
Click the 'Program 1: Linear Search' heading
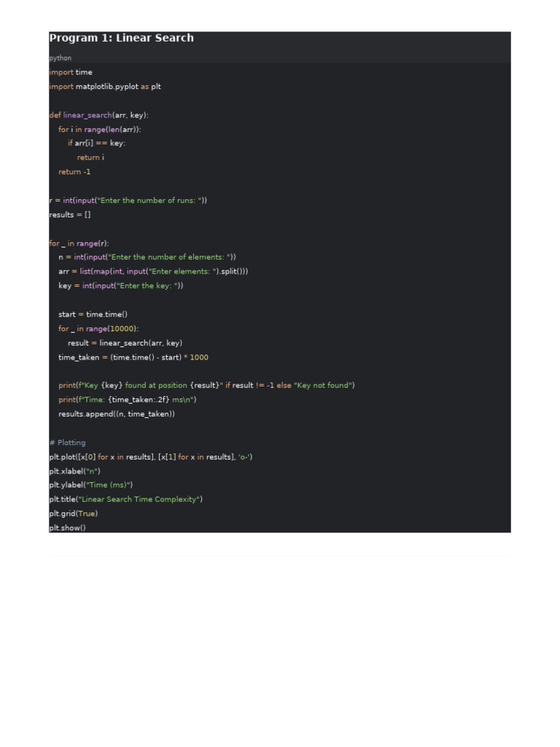click(x=122, y=38)
